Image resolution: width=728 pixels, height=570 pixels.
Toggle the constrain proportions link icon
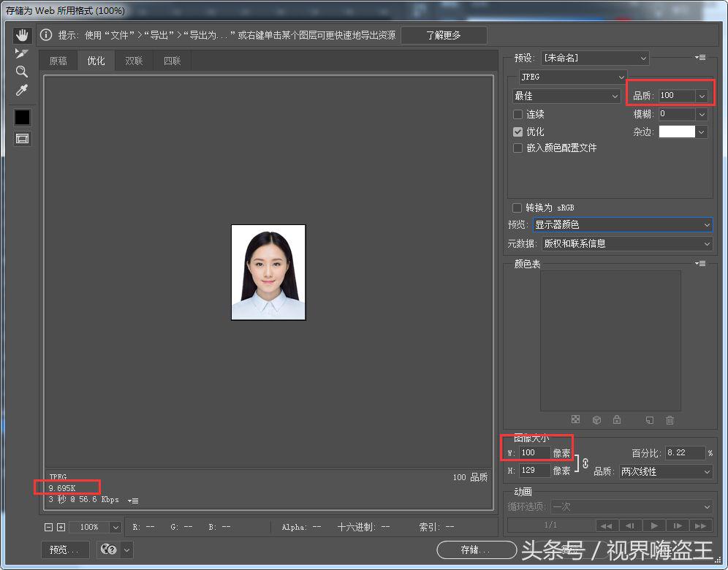point(585,463)
